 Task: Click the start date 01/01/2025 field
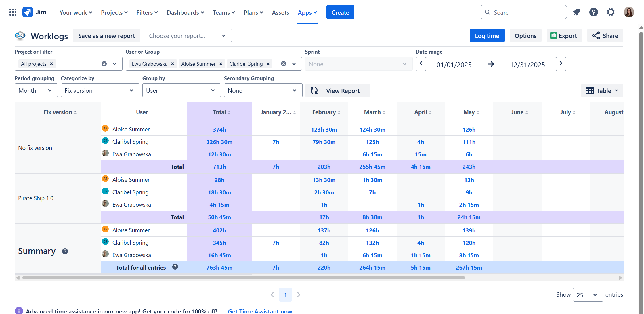click(x=454, y=65)
